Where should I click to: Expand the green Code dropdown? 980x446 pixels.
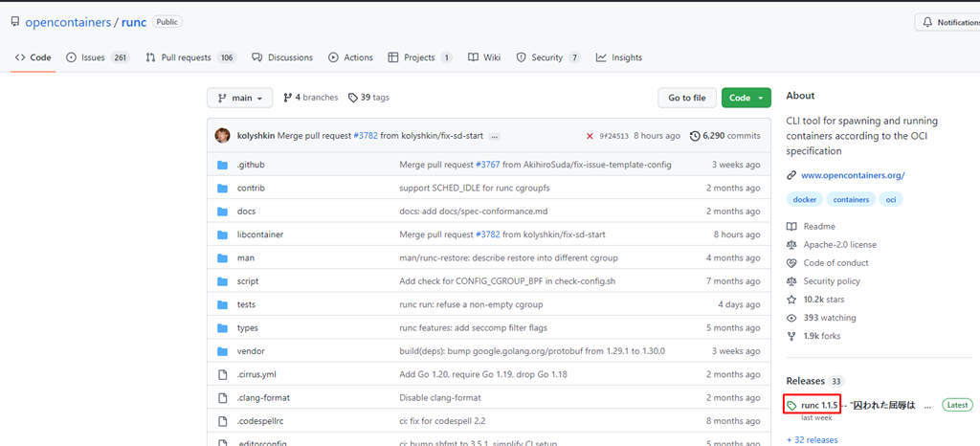pyautogui.click(x=746, y=98)
